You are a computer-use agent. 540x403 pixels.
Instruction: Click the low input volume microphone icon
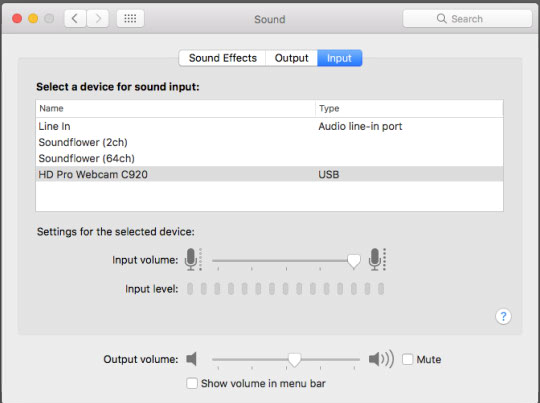(193, 259)
